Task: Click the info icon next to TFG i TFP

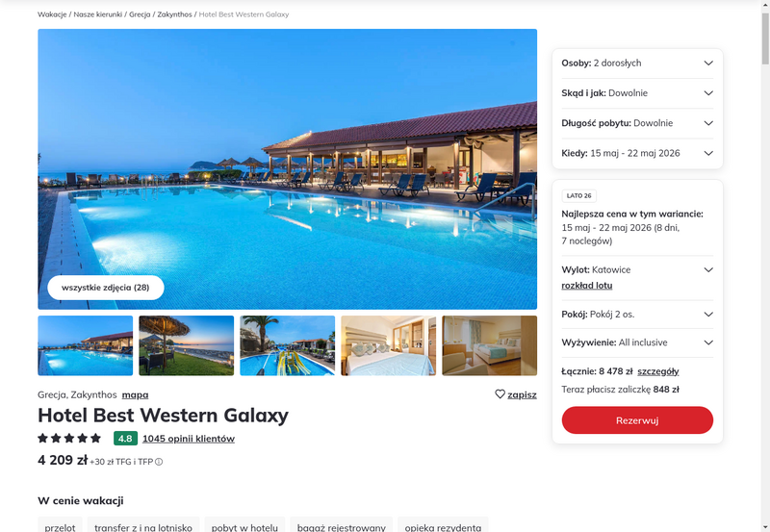Action: click(x=159, y=462)
